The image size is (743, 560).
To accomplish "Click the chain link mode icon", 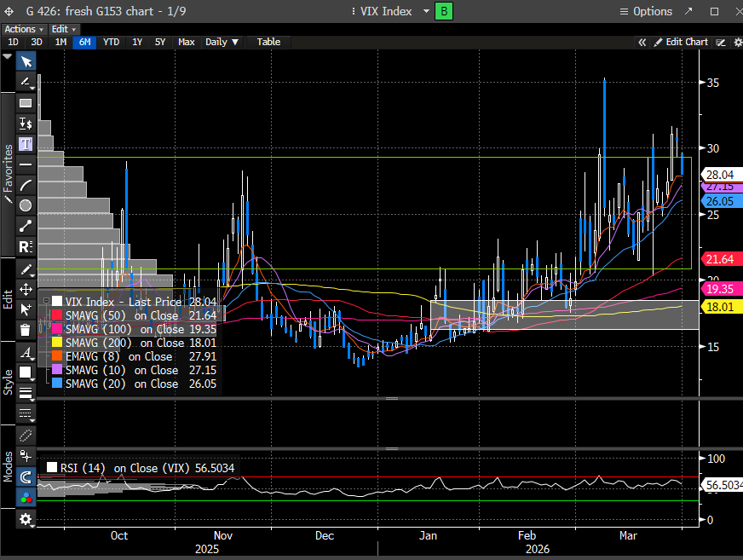I will tap(26, 436).
